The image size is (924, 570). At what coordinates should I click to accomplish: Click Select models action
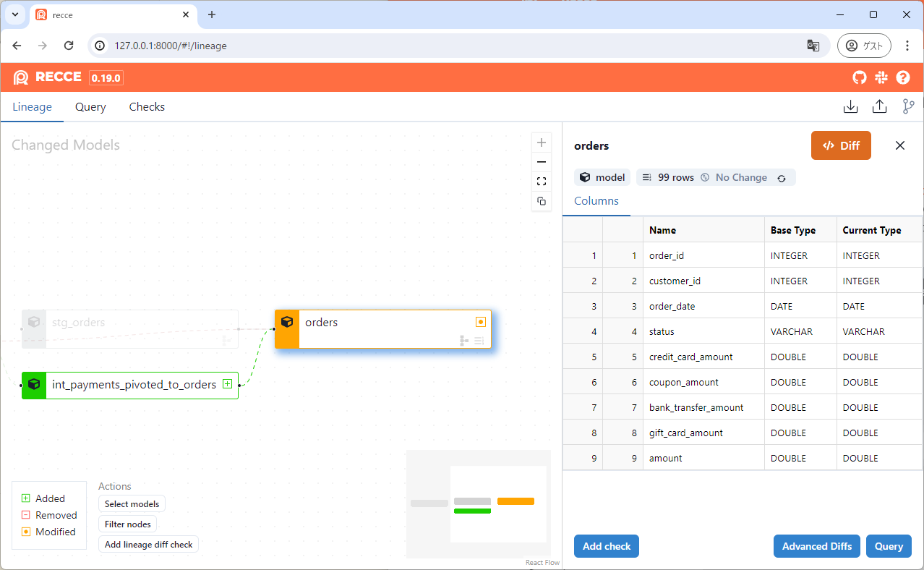[132, 503]
